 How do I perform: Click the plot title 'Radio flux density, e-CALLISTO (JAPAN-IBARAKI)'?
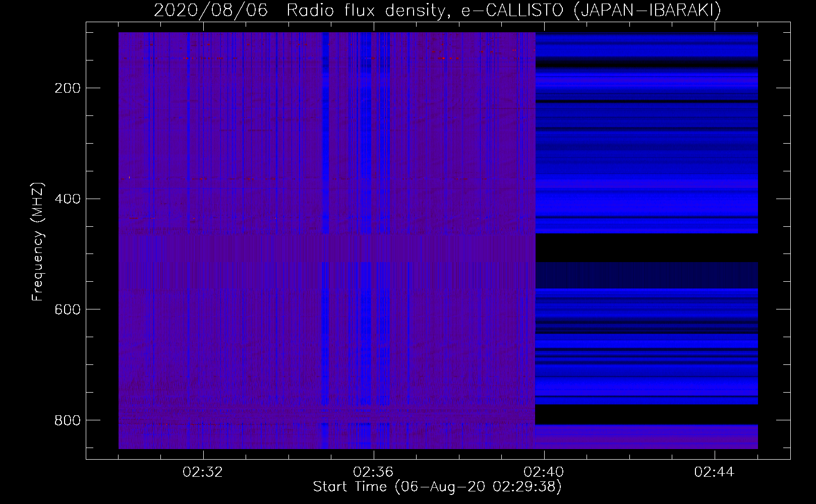click(504, 10)
